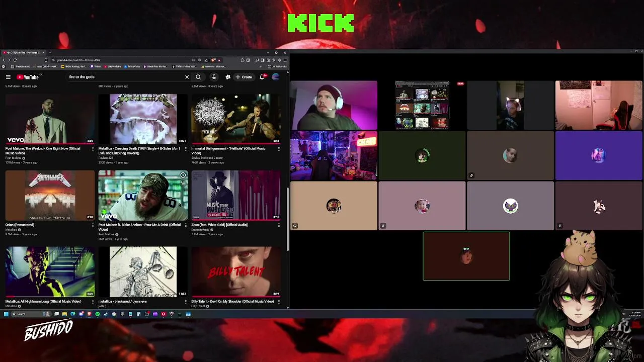Launch Microsoft Edge from taskbar

pyautogui.click(x=73, y=314)
